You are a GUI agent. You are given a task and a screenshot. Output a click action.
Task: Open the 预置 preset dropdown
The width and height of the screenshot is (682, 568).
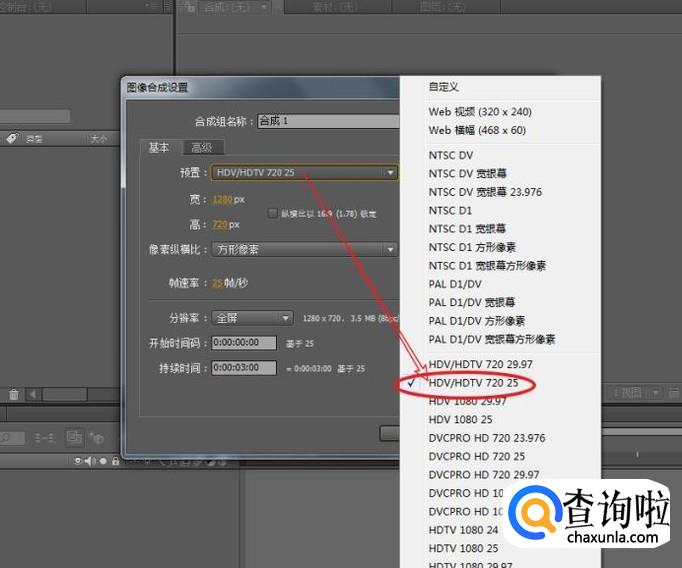point(304,173)
